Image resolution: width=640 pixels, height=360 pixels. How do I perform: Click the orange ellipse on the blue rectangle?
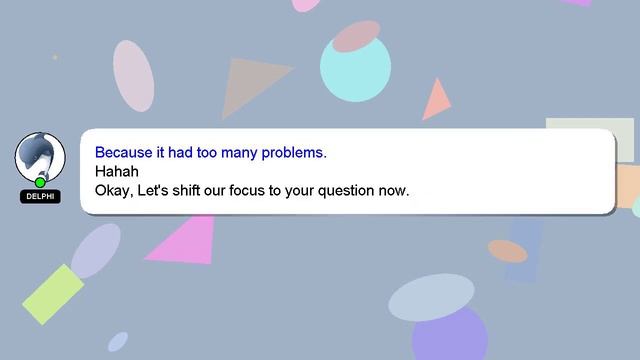click(x=508, y=251)
